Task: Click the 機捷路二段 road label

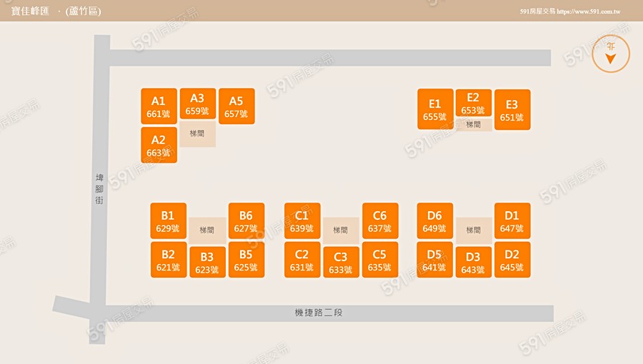Action: (319, 313)
